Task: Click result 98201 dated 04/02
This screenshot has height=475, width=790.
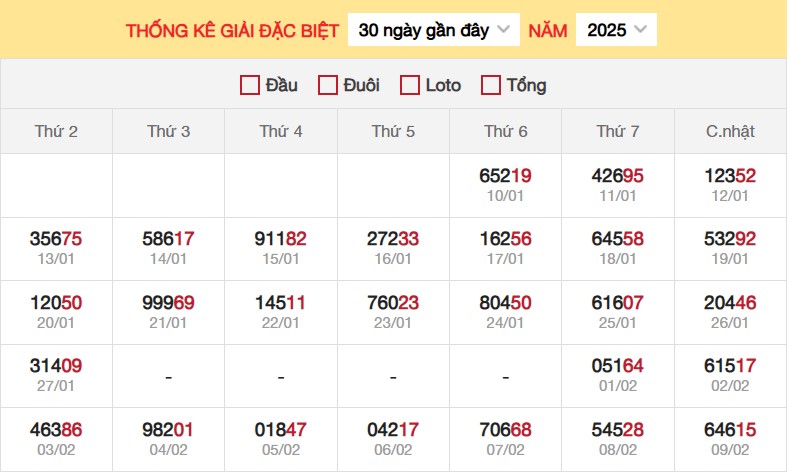Action: tap(168, 430)
